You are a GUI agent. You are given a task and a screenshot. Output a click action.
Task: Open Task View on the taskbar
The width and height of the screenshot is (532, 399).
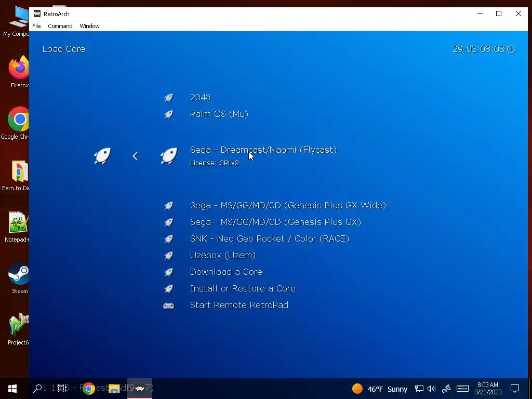pyautogui.click(x=62, y=389)
